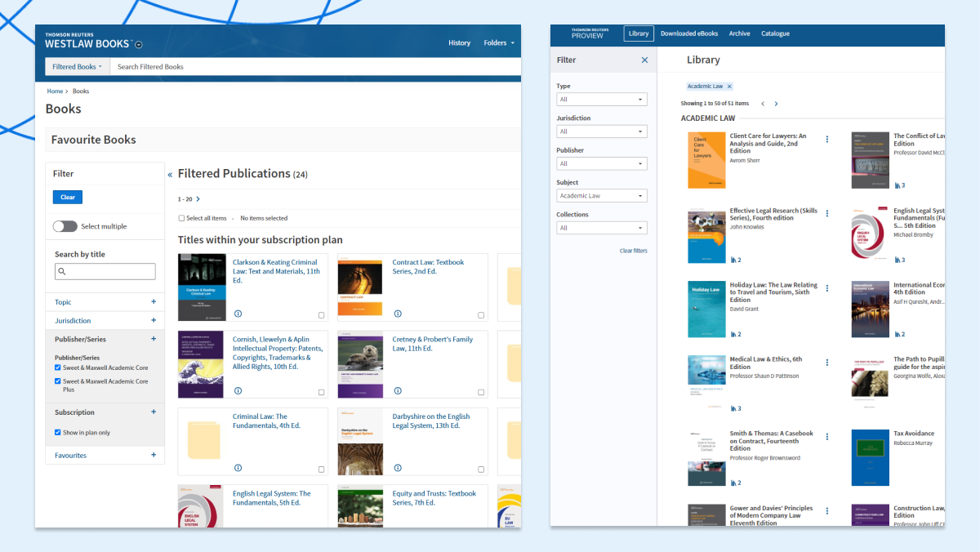Open the Jurisdiction dropdown in ProView filter
The image size is (980, 552).
[602, 131]
